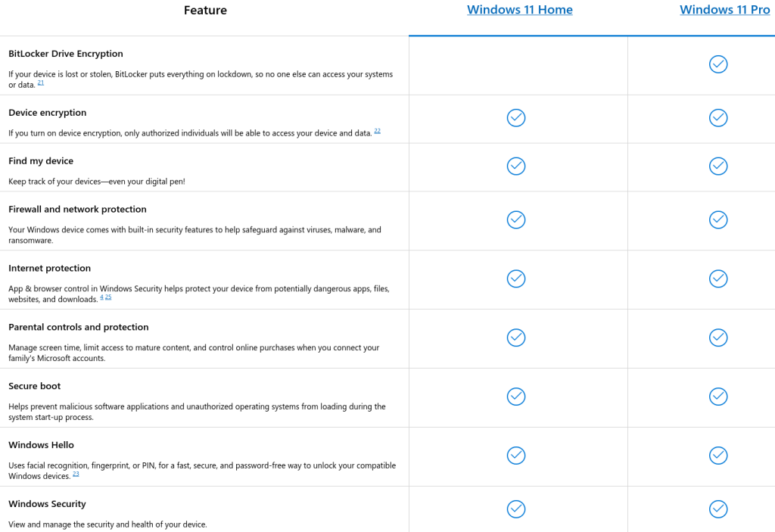
Task: Click Windows Security checkmark for Pro
Action: point(718,509)
